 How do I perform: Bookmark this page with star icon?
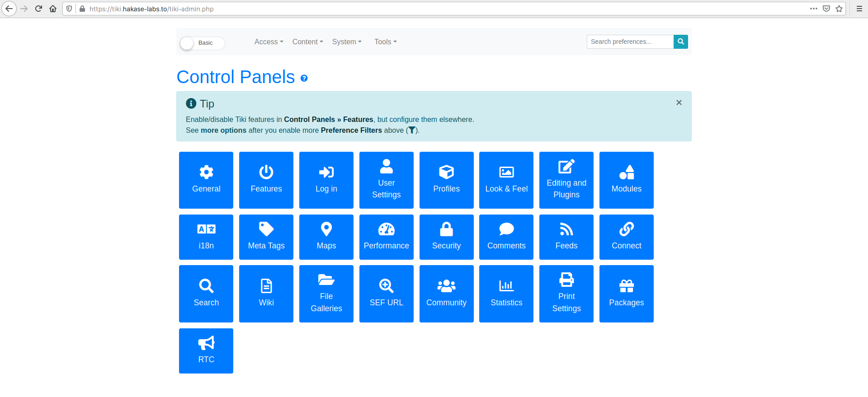pos(839,9)
